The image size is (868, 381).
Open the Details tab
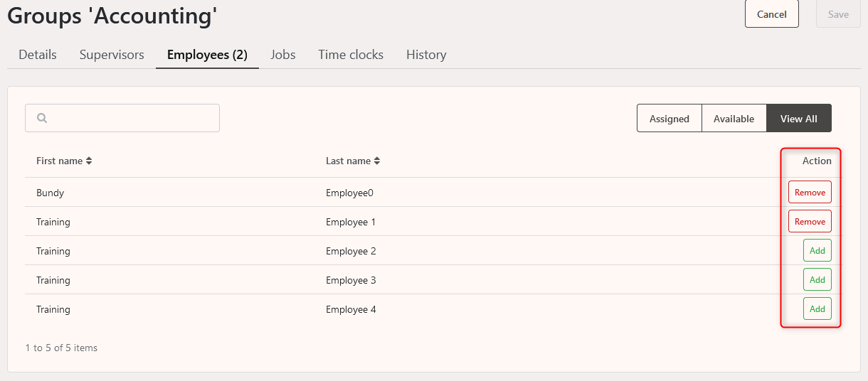click(x=38, y=55)
